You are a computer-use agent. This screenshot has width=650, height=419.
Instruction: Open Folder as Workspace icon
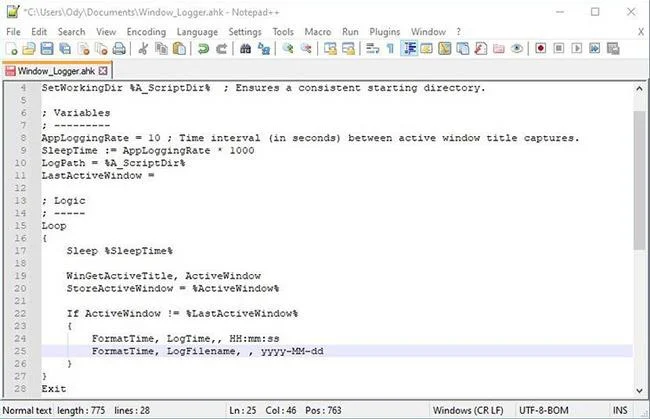pos(499,49)
